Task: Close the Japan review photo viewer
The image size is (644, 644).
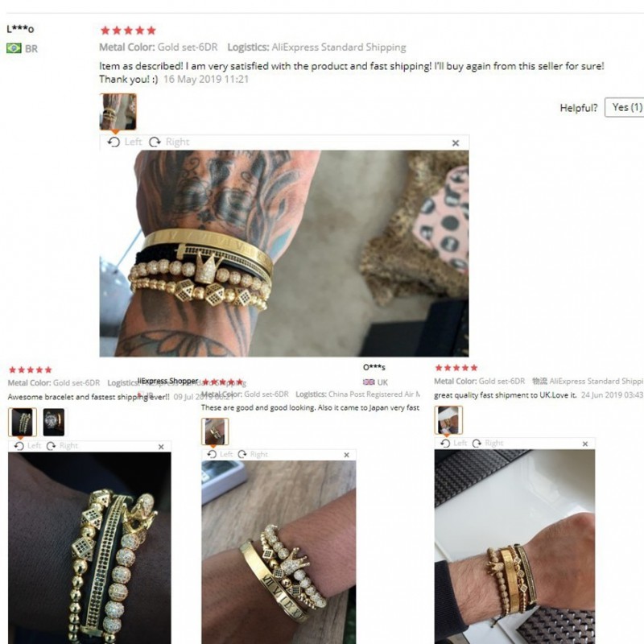Action: (x=347, y=455)
